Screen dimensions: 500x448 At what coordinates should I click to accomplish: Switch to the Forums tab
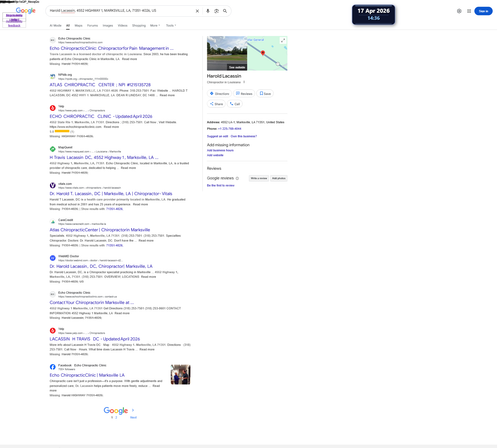click(93, 25)
